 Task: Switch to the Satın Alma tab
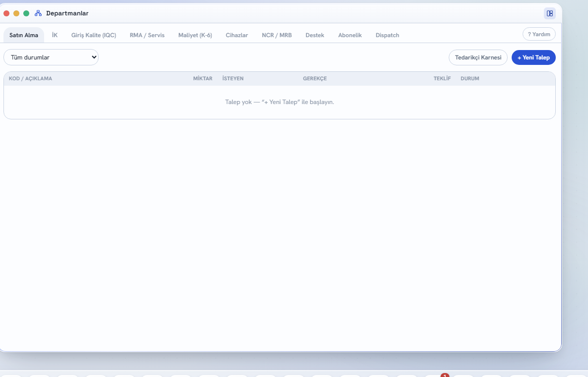[24, 35]
